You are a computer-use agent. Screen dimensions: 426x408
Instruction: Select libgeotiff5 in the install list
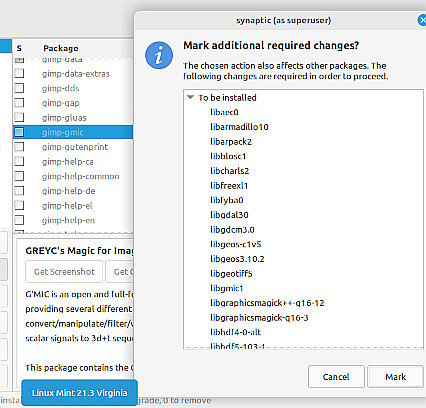(x=231, y=273)
